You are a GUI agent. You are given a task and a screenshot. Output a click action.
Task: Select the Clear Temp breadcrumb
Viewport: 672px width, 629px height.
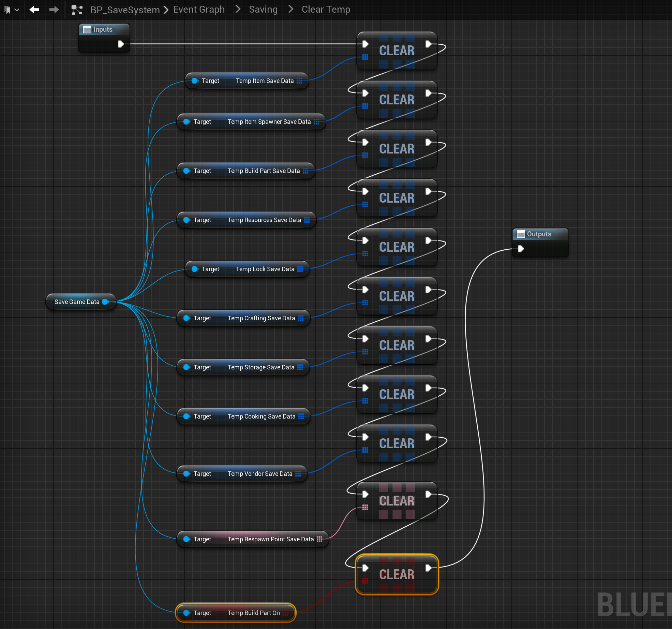[x=326, y=10]
